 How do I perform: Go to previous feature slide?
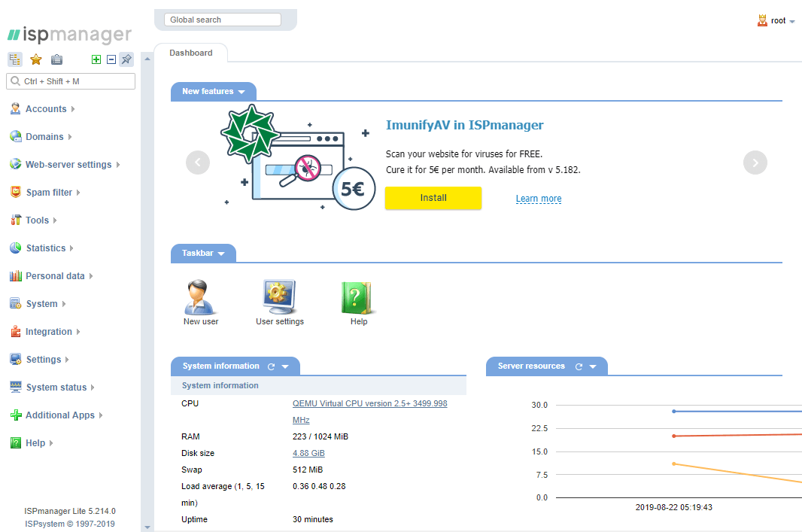point(198,163)
